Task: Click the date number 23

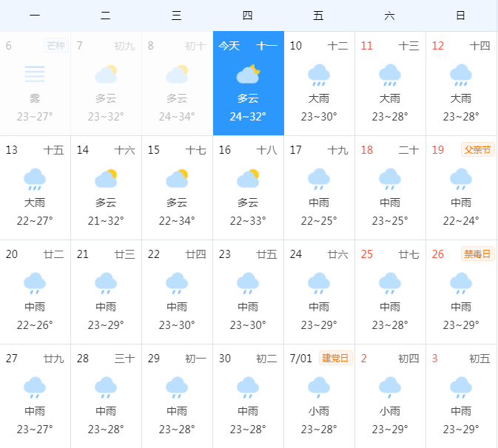Action: [x=224, y=254]
